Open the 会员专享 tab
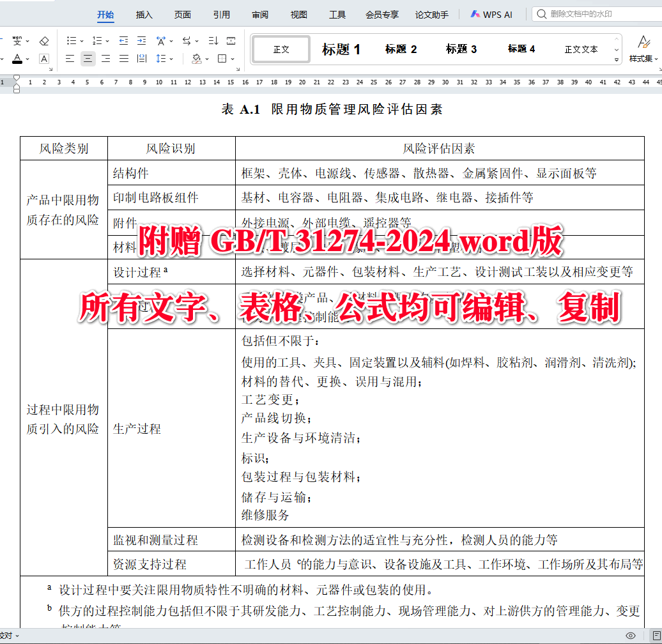This screenshot has height=644, width=662. tap(382, 15)
